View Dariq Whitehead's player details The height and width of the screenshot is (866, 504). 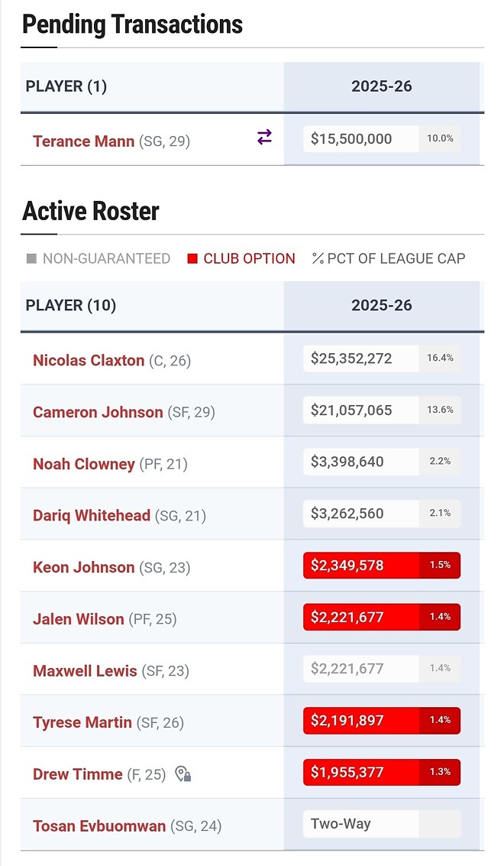(92, 515)
